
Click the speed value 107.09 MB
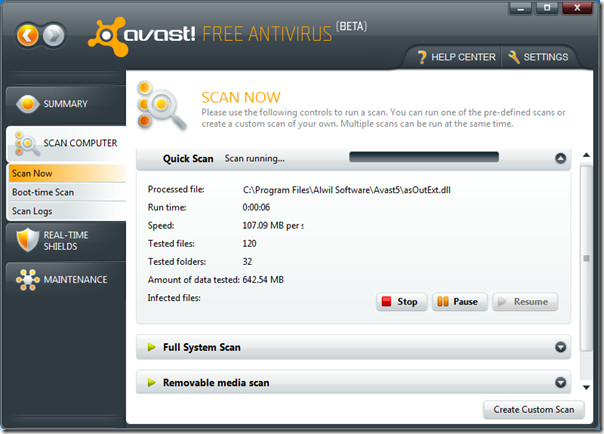273,225
